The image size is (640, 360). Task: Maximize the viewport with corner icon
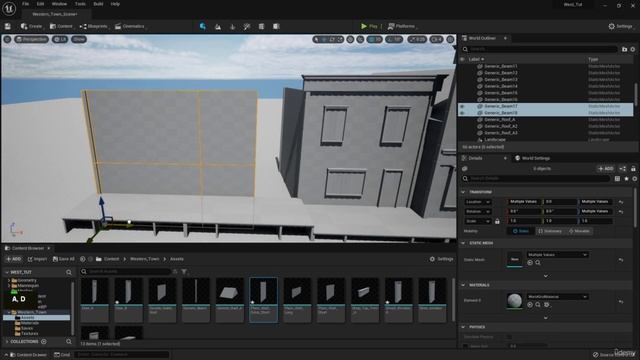pos(450,40)
